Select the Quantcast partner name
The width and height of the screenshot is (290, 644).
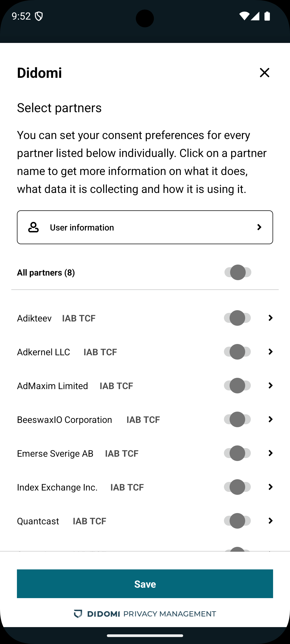coord(38,521)
